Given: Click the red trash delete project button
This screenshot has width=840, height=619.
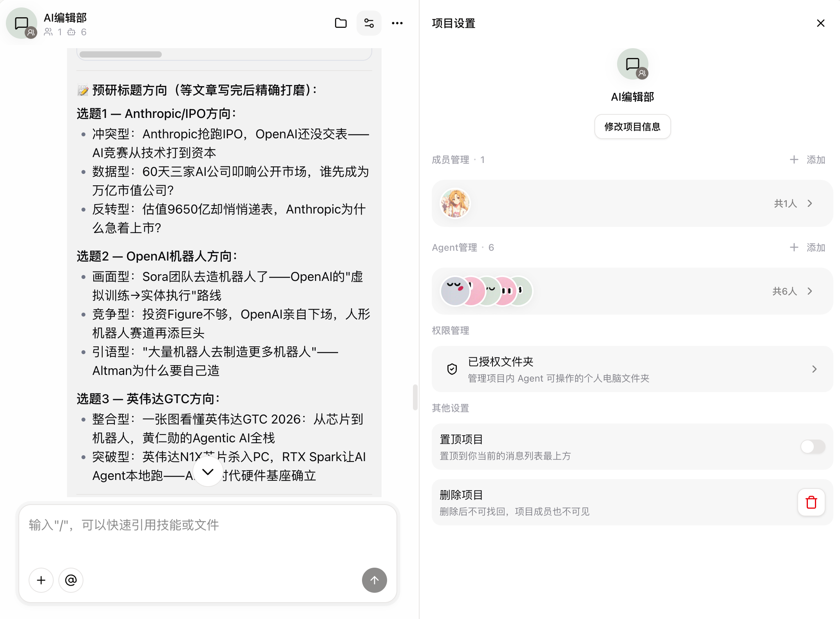Looking at the screenshot, I should pyautogui.click(x=811, y=502).
